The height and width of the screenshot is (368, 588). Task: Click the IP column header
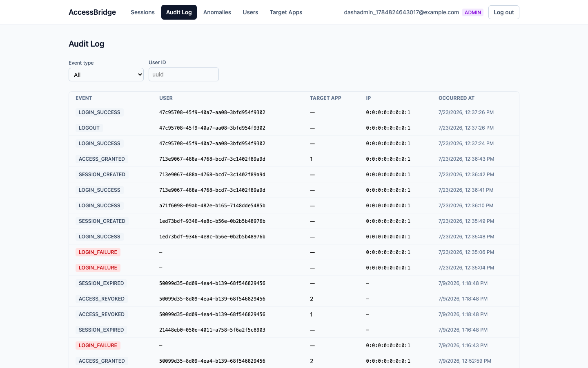click(x=368, y=98)
